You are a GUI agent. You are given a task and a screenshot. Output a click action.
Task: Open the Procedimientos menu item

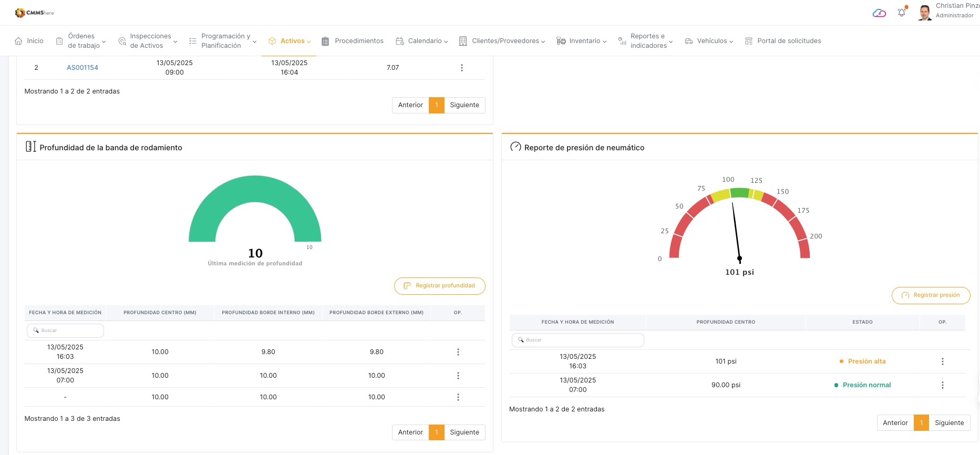tap(353, 41)
